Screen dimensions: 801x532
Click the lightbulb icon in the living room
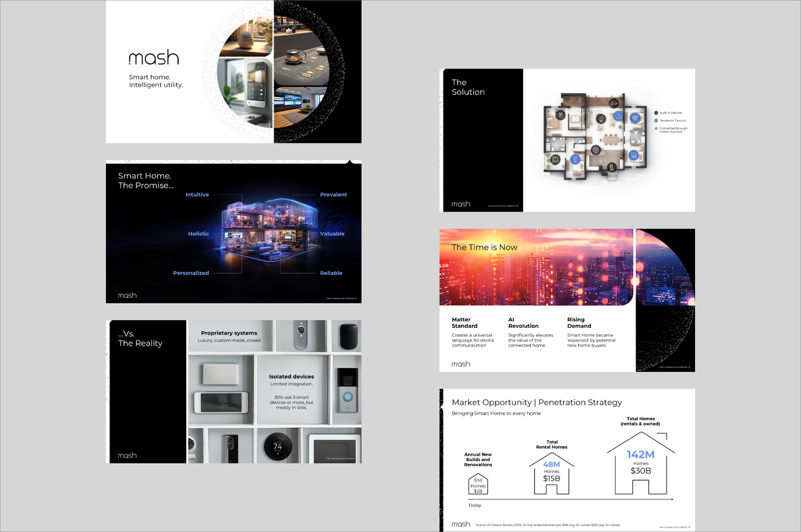[x=601, y=119]
